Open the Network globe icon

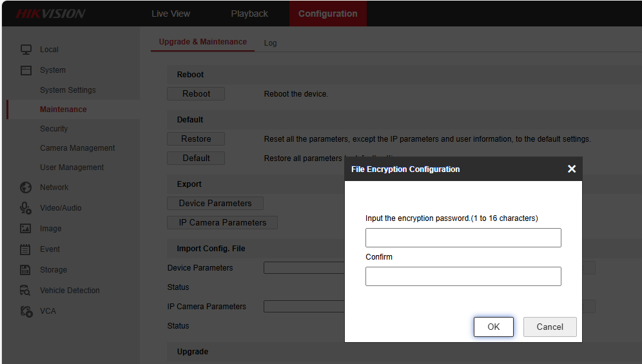point(26,187)
